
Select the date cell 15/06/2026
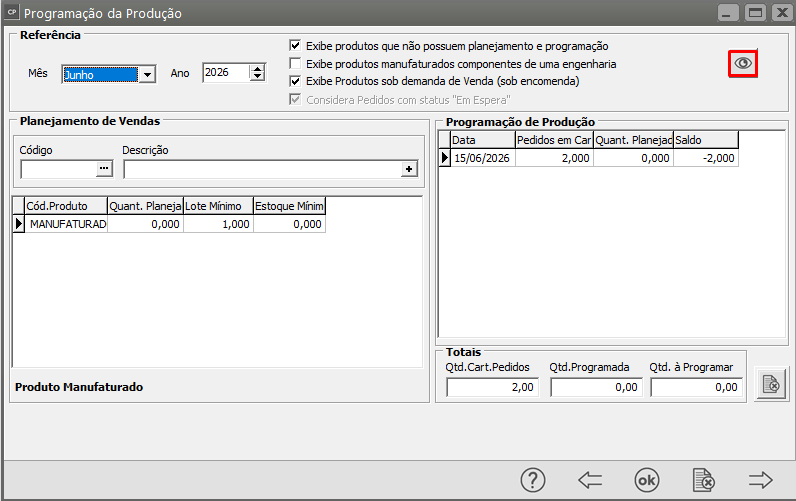(x=483, y=158)
